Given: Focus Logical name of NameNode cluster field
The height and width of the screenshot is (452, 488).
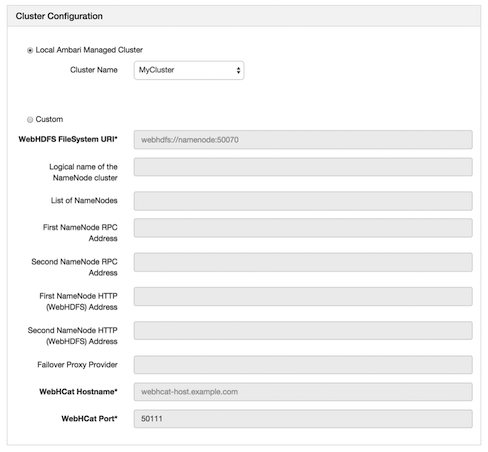Looking at the screenshot, I should pyautogui.click(x=303, y=167).
